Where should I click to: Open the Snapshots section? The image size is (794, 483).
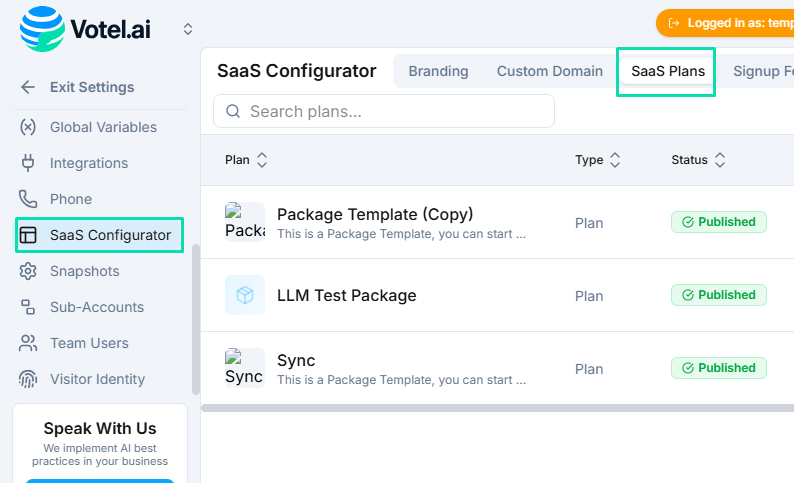85,271
